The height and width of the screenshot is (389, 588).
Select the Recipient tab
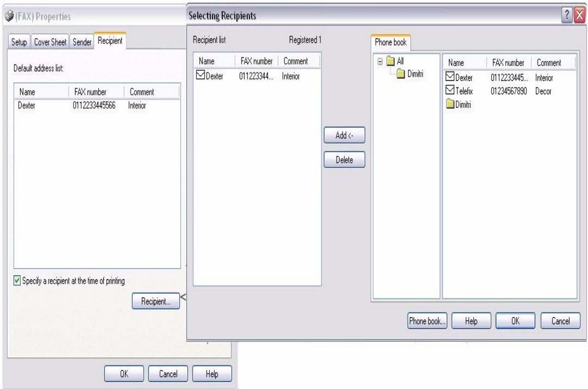coord(110,41)
